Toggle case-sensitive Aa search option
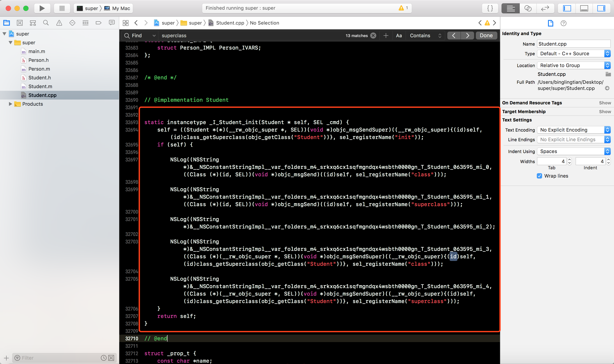Viewport: 614px width, 364px height. [399, 36]
